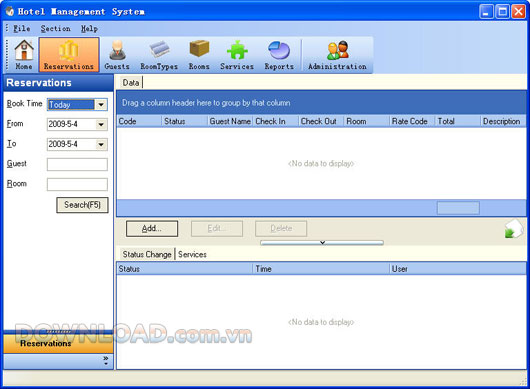Collapse the detail panel splitter arrow
The width and height of the screenshot is (530, 389).
click(322, 242)
